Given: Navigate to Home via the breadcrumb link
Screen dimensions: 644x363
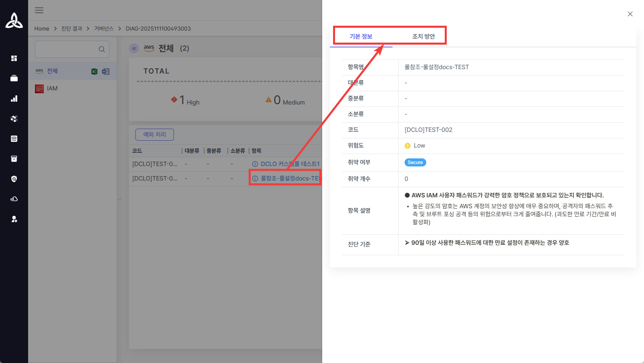Looking at the screenshot, I should (x=41, y=28).
